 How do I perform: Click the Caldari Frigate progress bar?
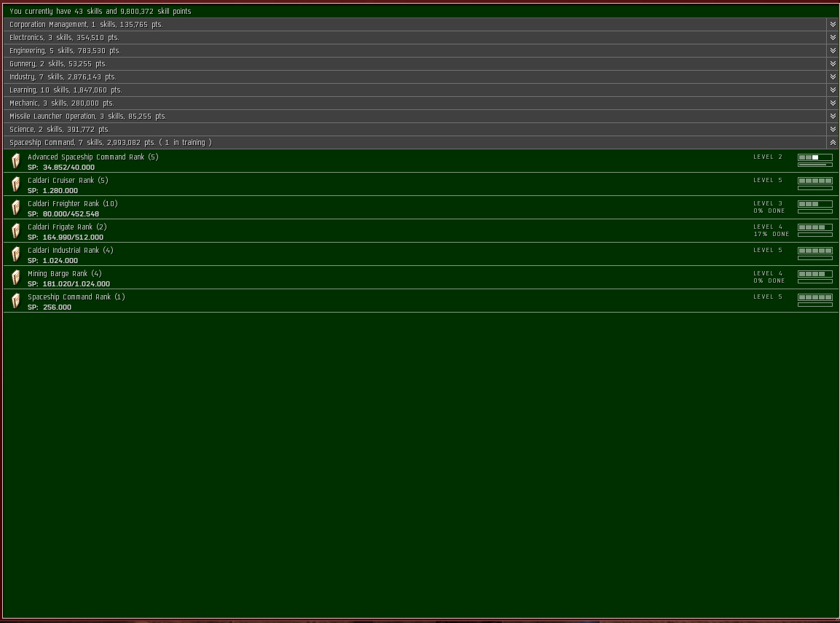[x=815, y=235]
